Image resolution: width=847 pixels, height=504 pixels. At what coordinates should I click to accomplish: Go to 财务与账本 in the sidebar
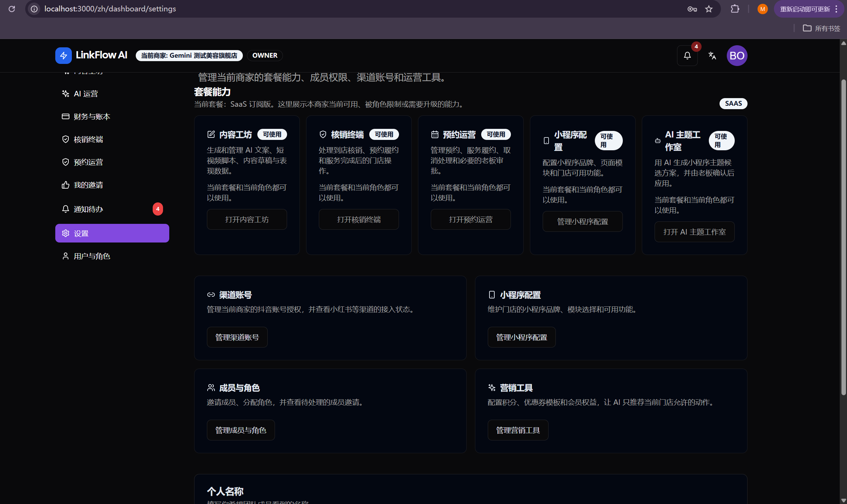112,116
